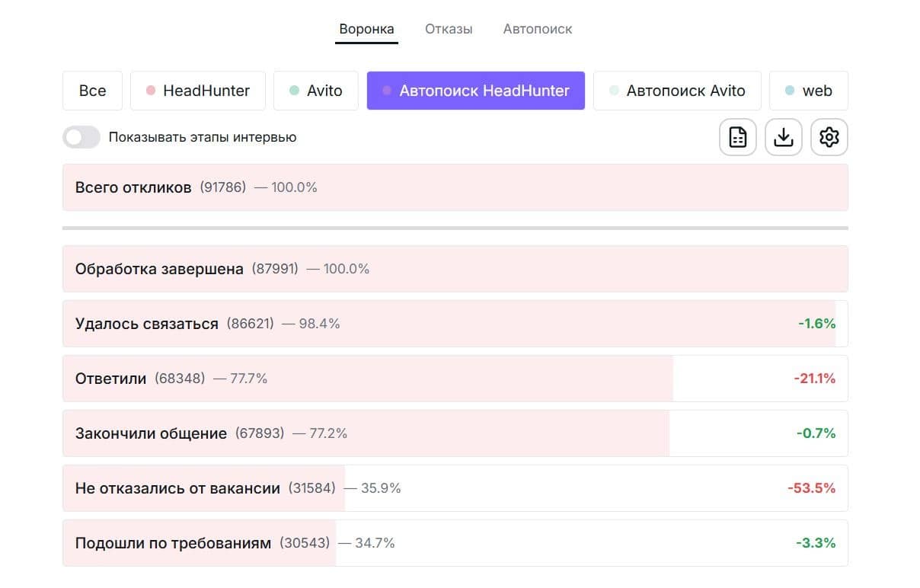
Task: Click 'Подошли по требованиям' funnel row
Action: pyautogui.click(x=455, y=543)
